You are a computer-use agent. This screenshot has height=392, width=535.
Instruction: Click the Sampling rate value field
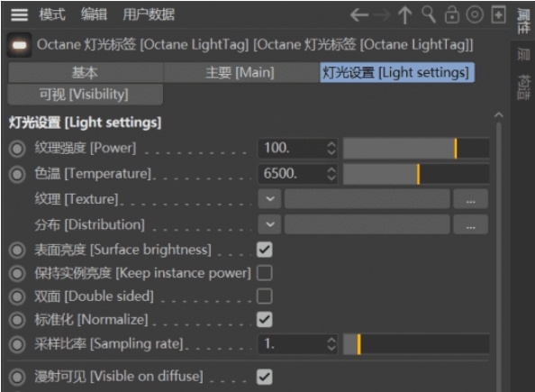pyautogui.click(x=298, y=344)
